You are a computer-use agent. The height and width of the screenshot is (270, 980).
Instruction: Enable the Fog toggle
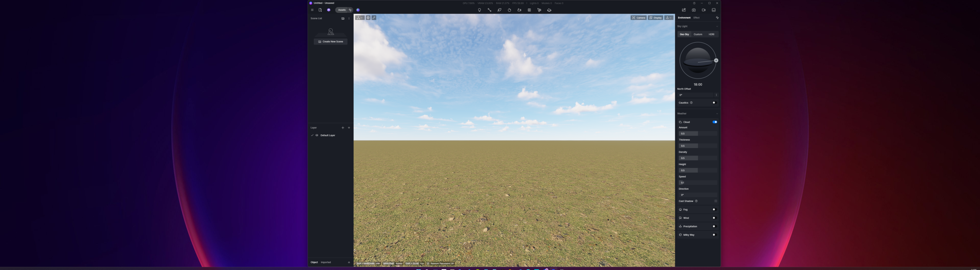click(714, 209)
